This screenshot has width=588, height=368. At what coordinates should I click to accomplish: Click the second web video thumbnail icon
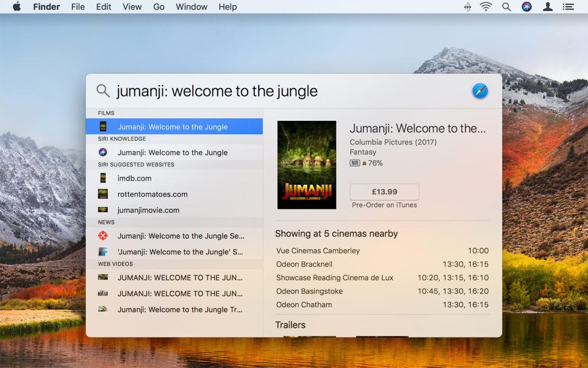[x=103, y=293]
